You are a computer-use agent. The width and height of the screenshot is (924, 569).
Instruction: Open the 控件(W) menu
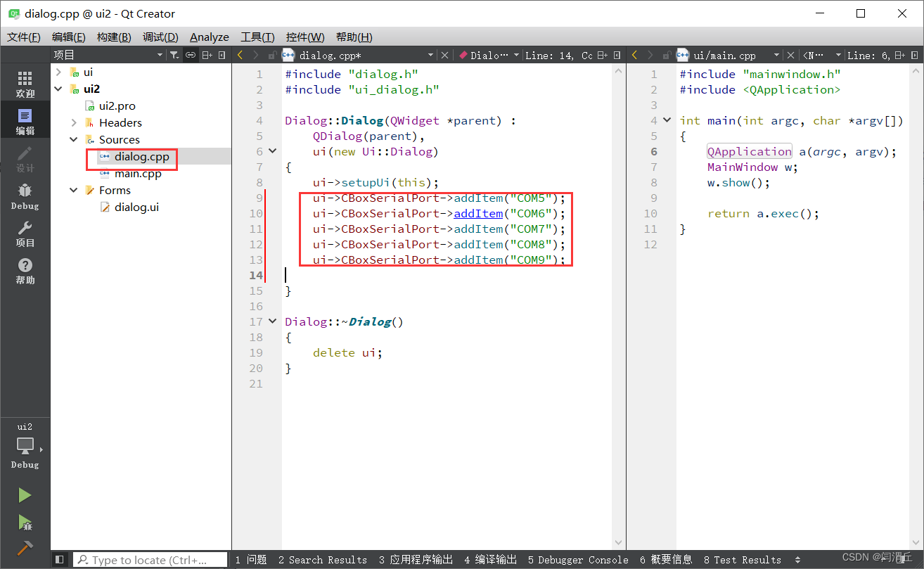coord(305,37)
